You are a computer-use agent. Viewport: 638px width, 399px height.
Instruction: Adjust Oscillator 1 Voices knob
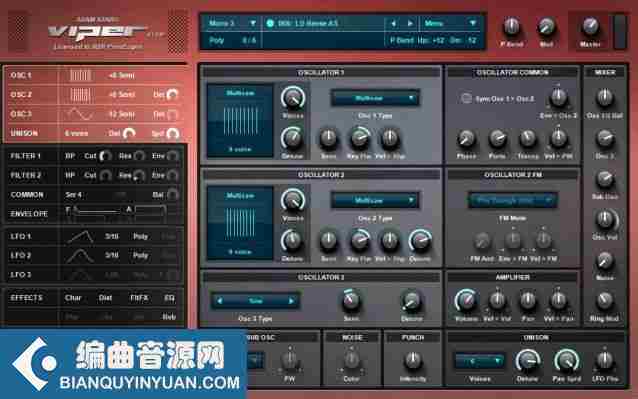coord(293,98)
